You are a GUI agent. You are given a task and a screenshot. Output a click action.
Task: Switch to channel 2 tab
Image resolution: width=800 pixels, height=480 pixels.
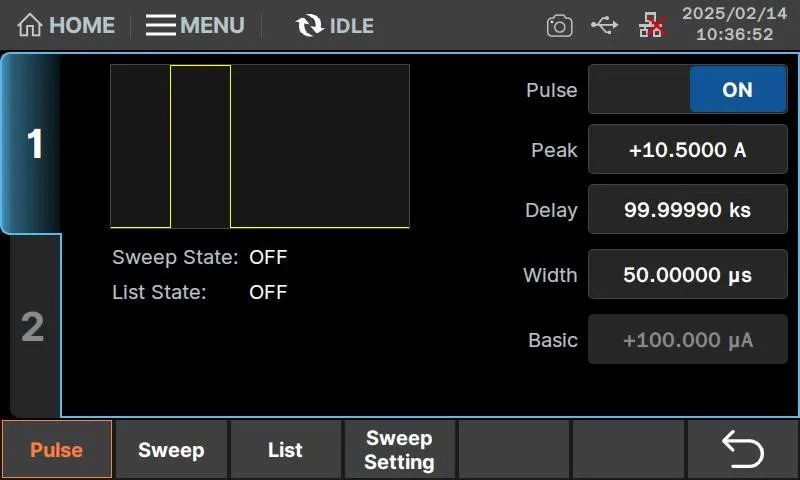point(33,327)
